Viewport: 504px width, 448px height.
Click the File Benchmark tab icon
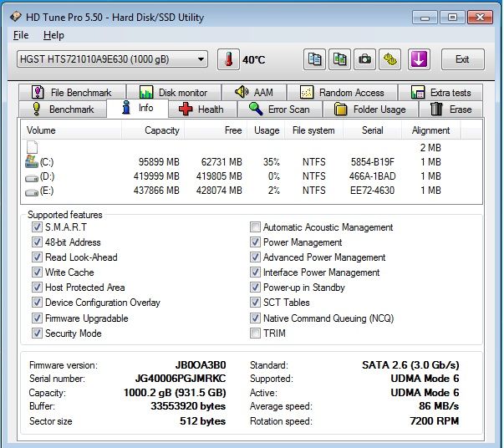(x=38, y=93)
